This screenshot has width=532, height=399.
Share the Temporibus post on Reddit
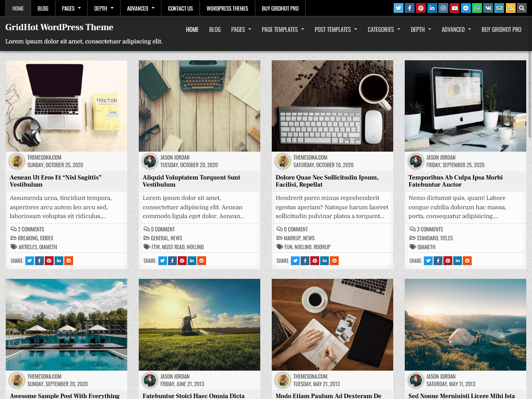[x=467, y=261]
